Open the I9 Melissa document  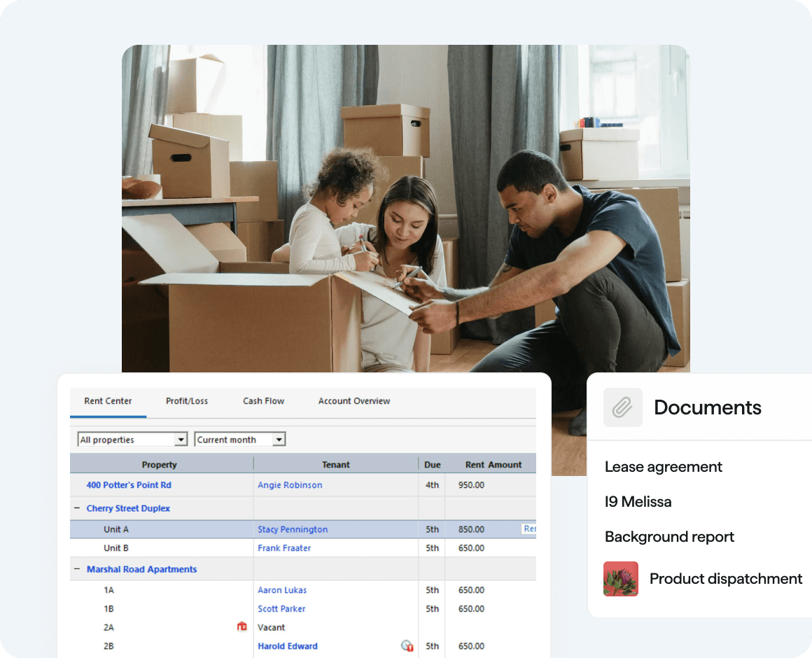click(x=638, y=502)
